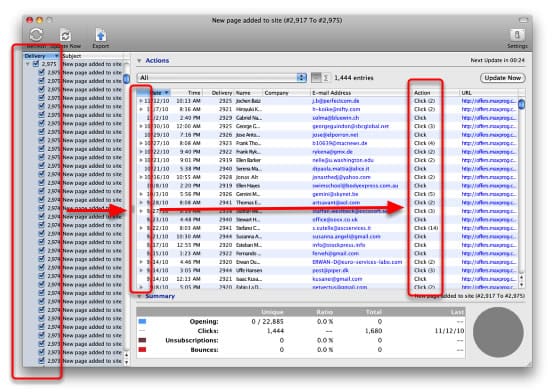This screenshot has height=392, width=560.
Task: Open the gemini@skynet.be email link
Action: [335, 194]
